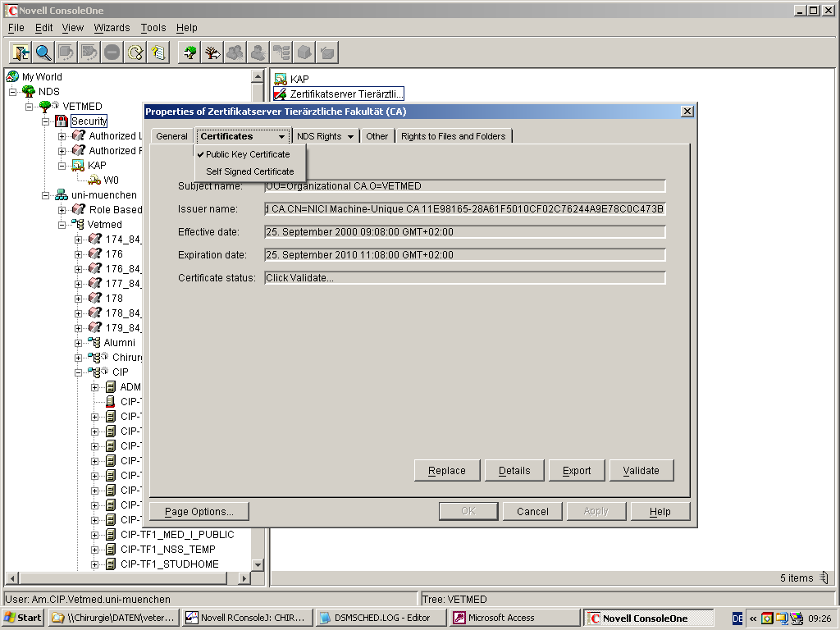Expand the CIP-TF1_NSS_TEMP volume node
The width and height of the screenshot is (840, 630).
[x=95, y=550]
